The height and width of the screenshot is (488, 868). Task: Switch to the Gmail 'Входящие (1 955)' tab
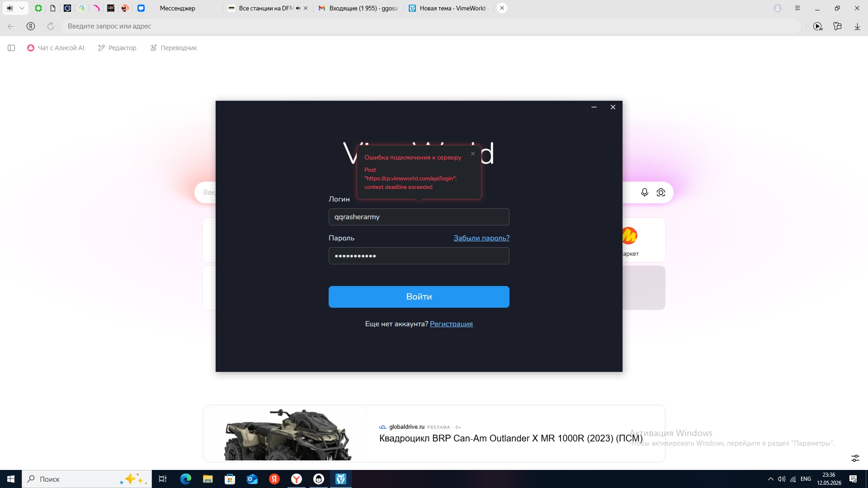[x=358, y=8]
